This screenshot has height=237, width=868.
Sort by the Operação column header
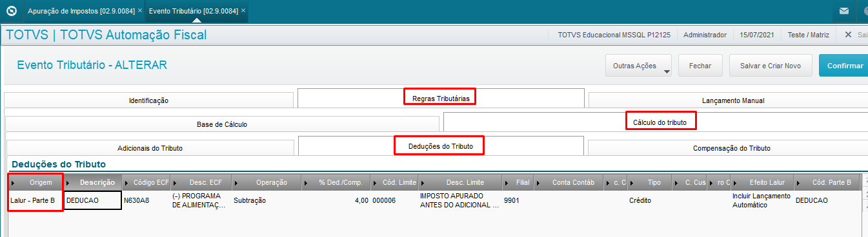267,182
